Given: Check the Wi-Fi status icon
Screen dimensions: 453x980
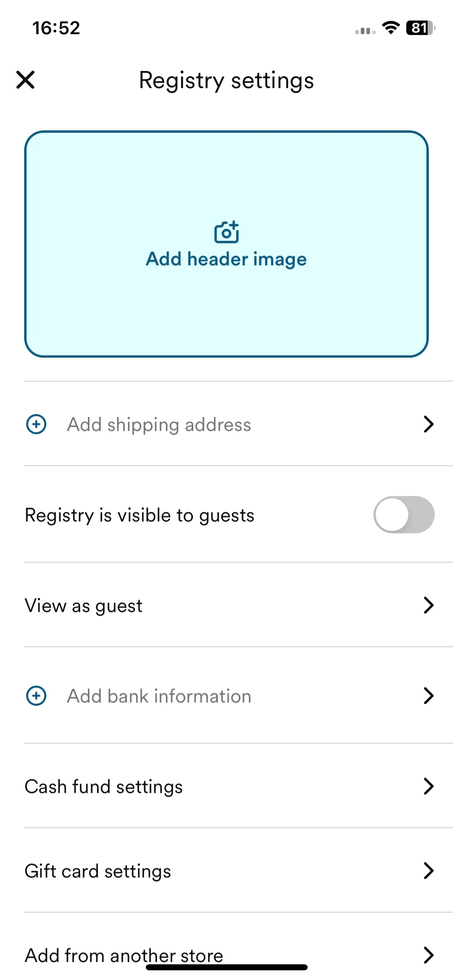Looking at the screenshot, I should (x=391, y=28).
